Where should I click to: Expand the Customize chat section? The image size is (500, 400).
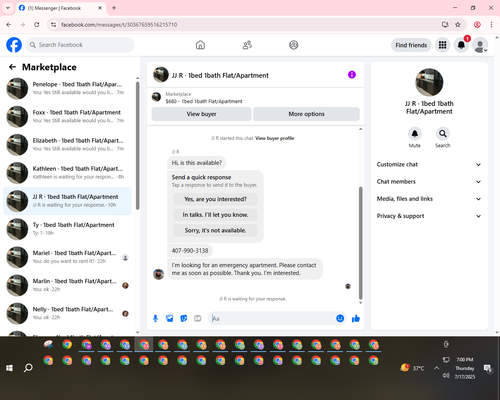click(x=429, y=164)
